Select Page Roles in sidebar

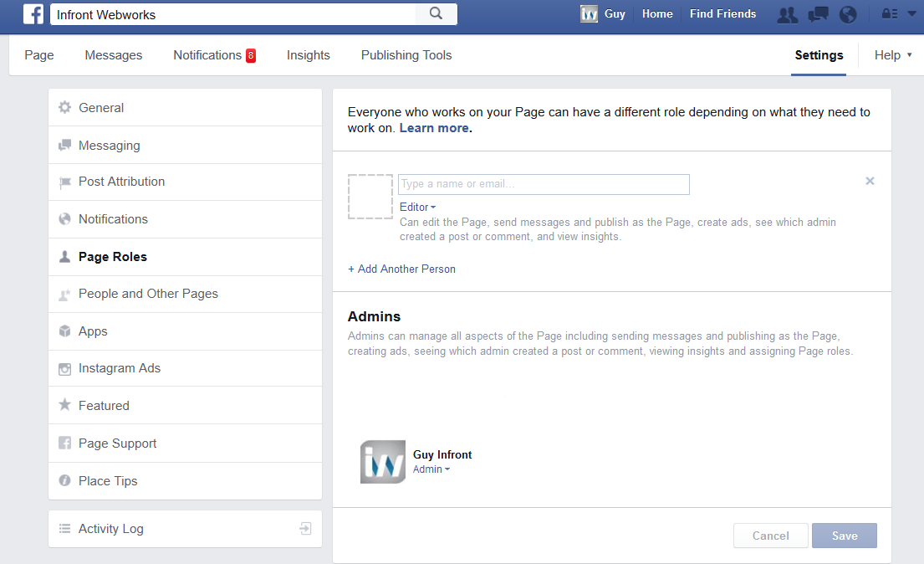click(185, 257)
